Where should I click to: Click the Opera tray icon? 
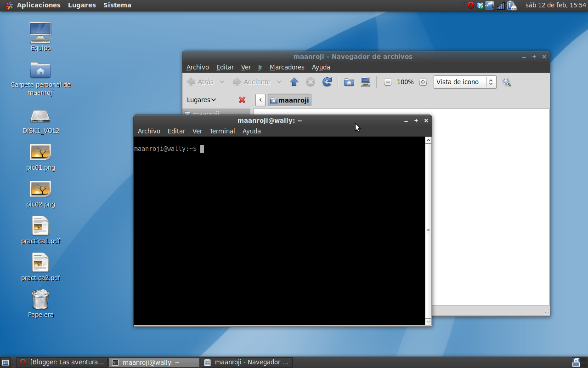tap(471, 6)
